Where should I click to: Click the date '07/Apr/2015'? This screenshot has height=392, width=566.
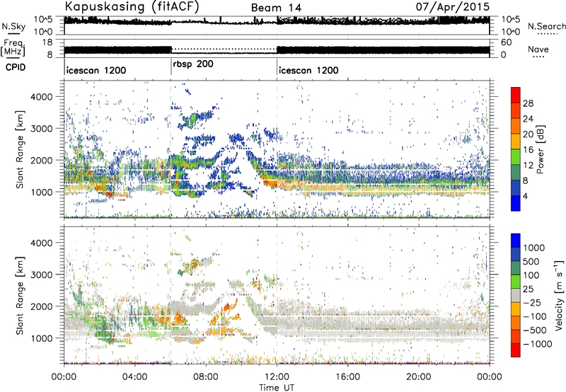tap(453, 7)
